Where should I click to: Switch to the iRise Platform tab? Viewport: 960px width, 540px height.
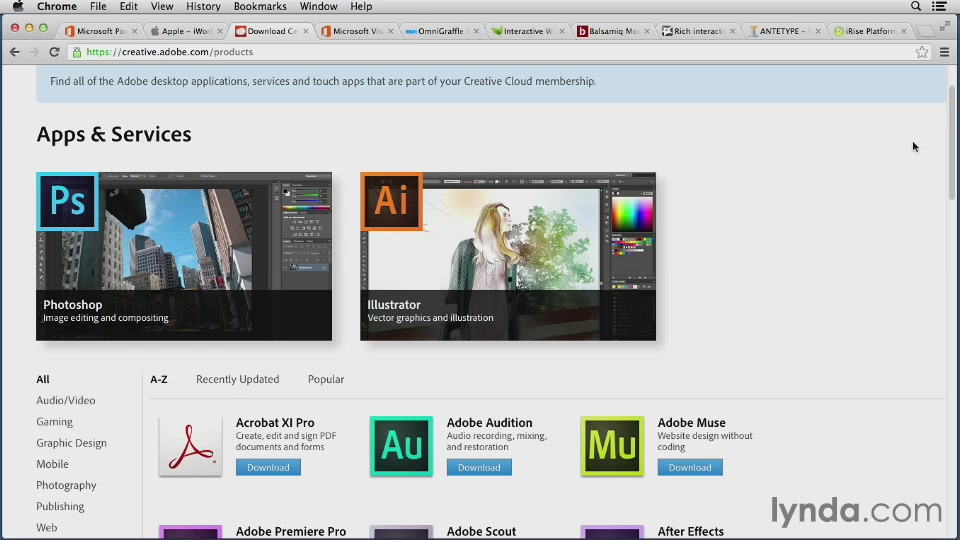(x=869, y=31)
